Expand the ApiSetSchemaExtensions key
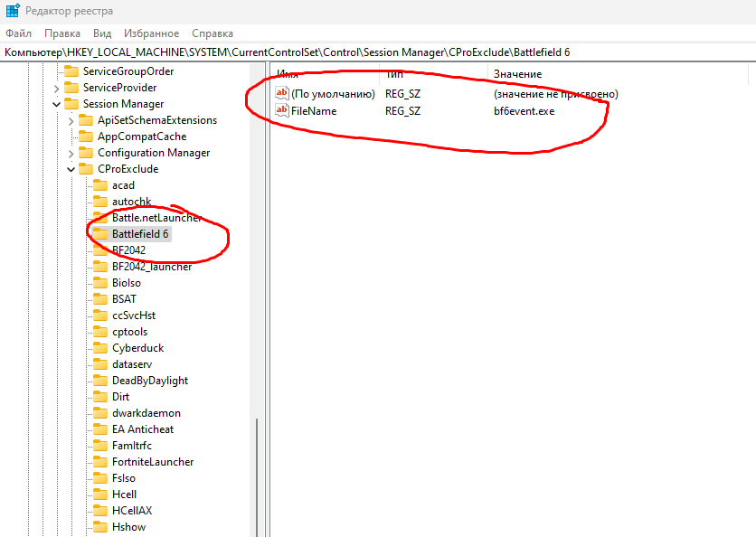 [x=71, y=120]
